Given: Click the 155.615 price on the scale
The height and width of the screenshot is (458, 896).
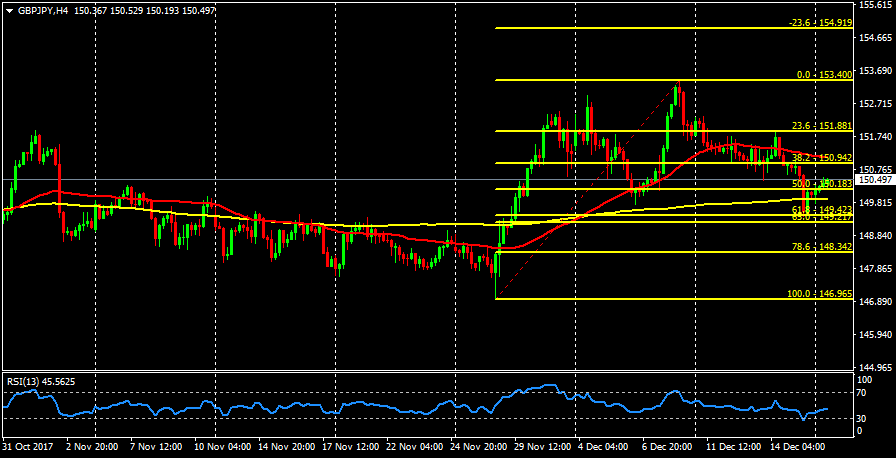Looking at the screenshot, I should click(875, 5).
